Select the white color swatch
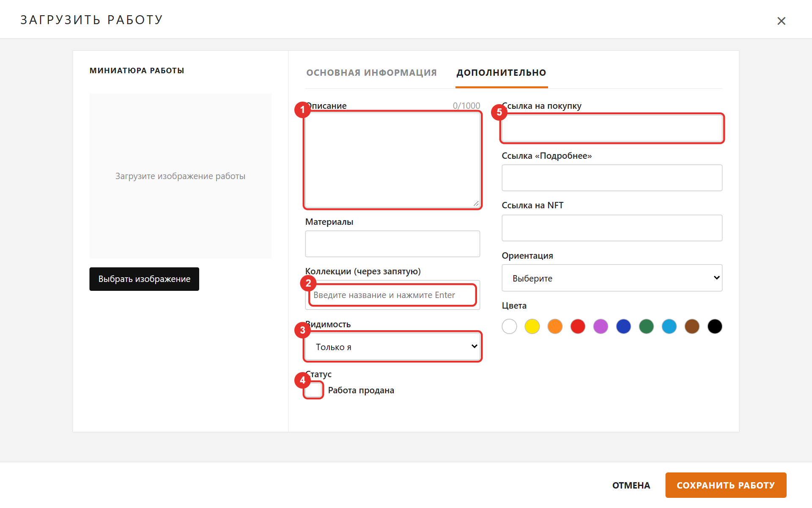Screen dimensions: 812x508 pos(509,326)
